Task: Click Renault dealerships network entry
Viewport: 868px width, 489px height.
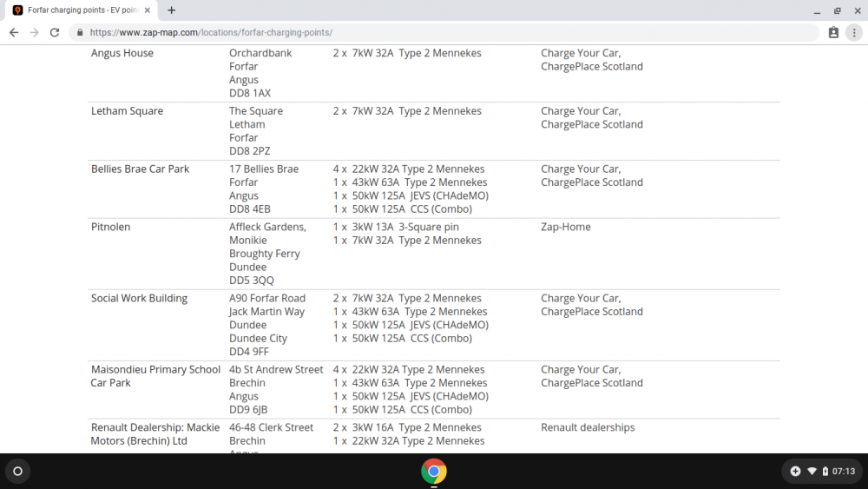Action: [x=588, y=427]
